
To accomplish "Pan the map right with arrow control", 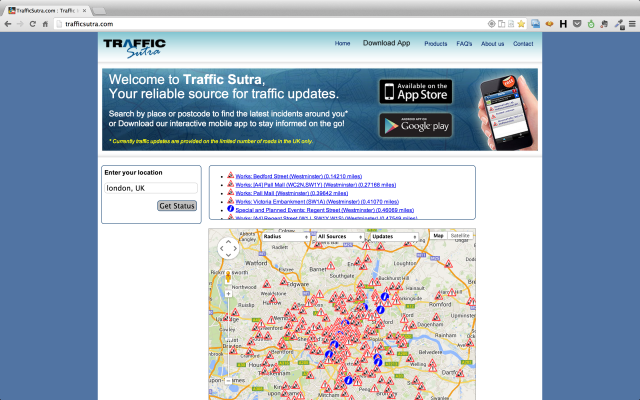I will (235, 248).
